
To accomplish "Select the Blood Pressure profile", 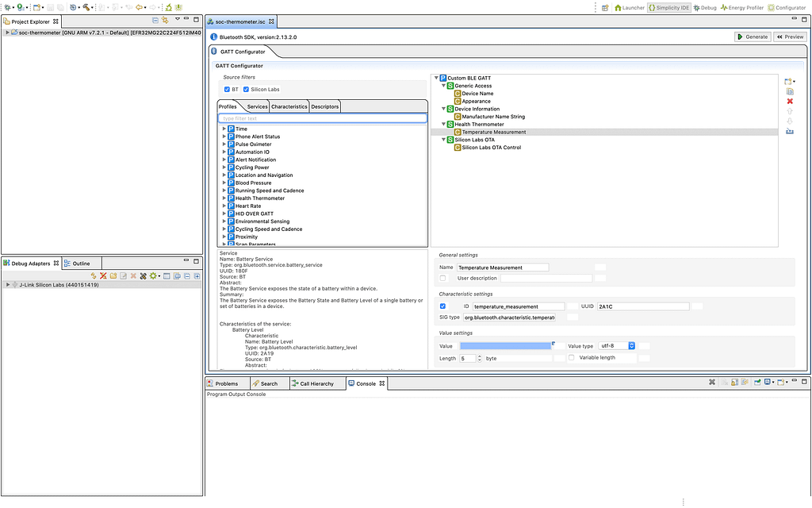I will (253, 183).
